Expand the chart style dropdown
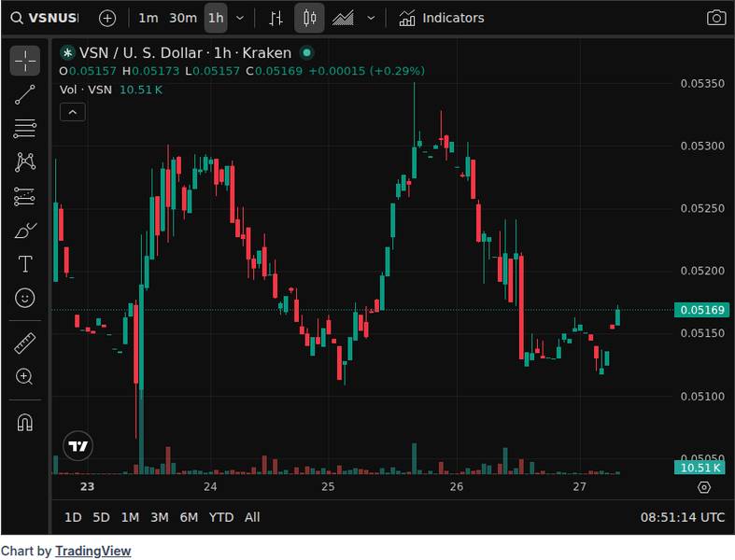 point(371,19)
